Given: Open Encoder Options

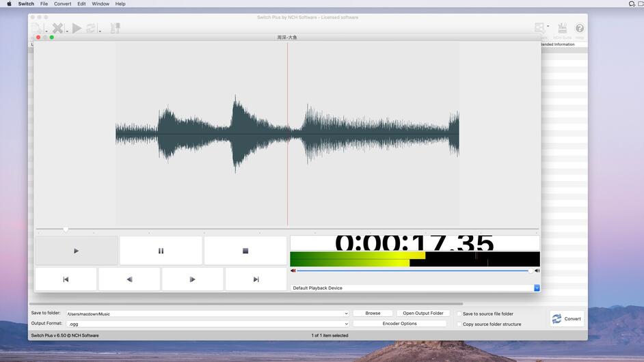Looking at the screenshot, I should pyautogui.click(x=400, y=324).
